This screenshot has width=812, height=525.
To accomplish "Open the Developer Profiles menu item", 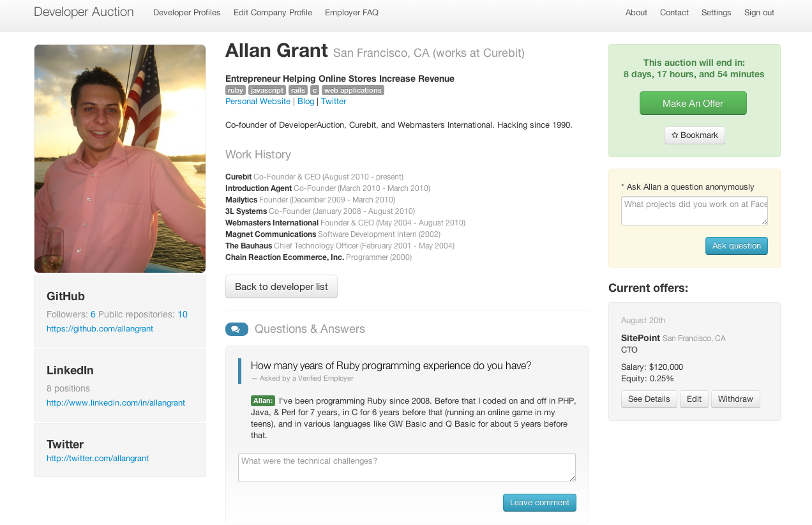I will click(187, 13).
